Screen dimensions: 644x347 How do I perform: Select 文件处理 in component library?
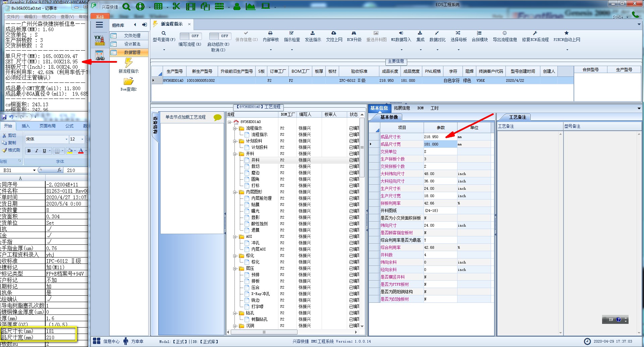coord(129,36)
